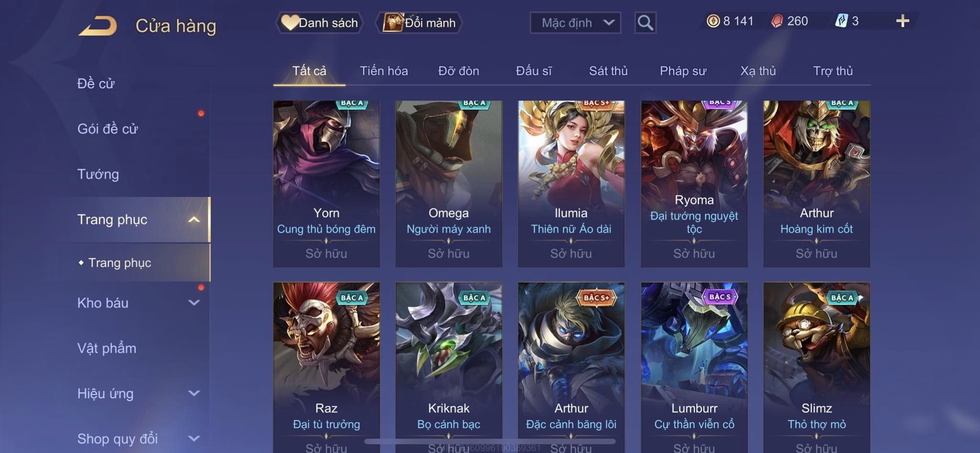Select Ilumia Thiên nữ Áo dài skin card

click(x=571, y=183)
